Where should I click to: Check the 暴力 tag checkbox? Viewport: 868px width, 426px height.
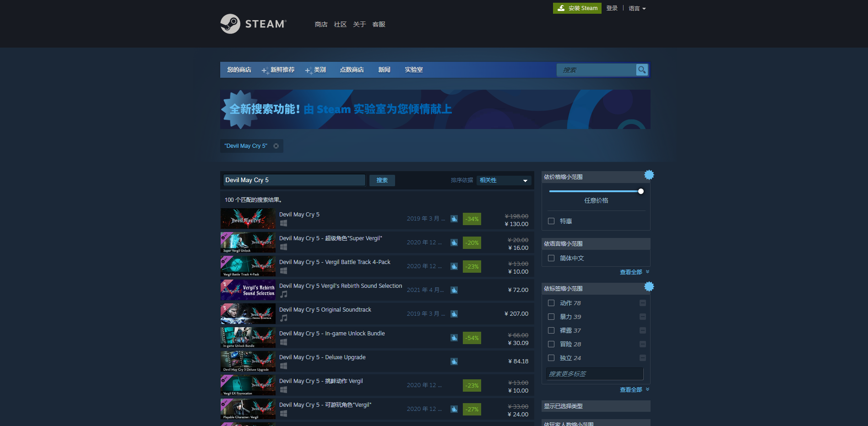tap(551, 317)
